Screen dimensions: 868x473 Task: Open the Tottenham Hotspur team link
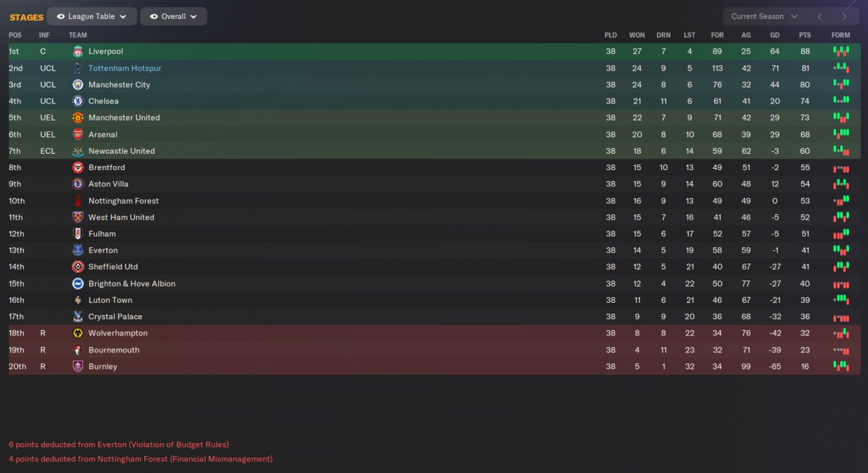[x=125, y=68]
